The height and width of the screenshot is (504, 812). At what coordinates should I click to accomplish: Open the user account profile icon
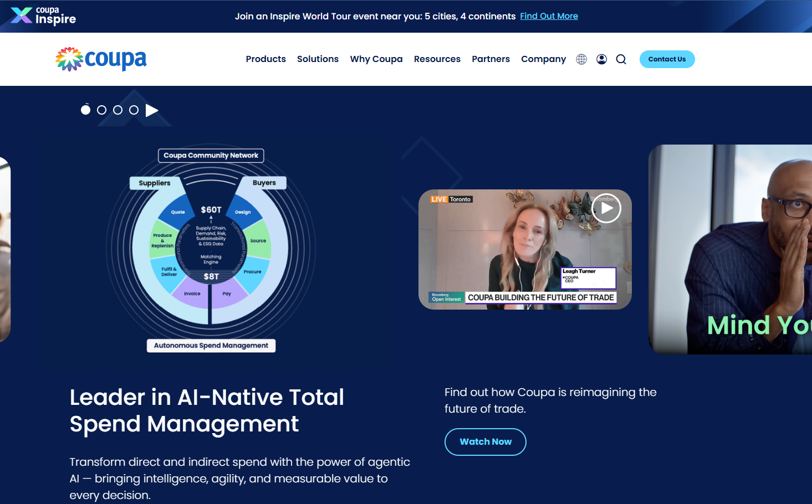(601, 59)
